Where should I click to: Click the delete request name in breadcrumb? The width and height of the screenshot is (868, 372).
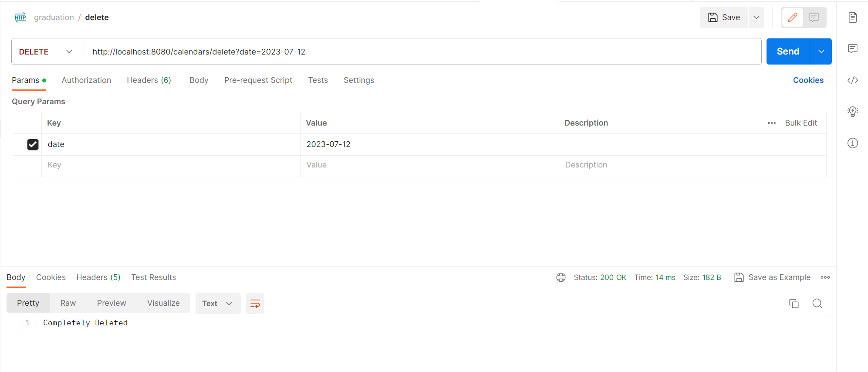click(97, 17)
